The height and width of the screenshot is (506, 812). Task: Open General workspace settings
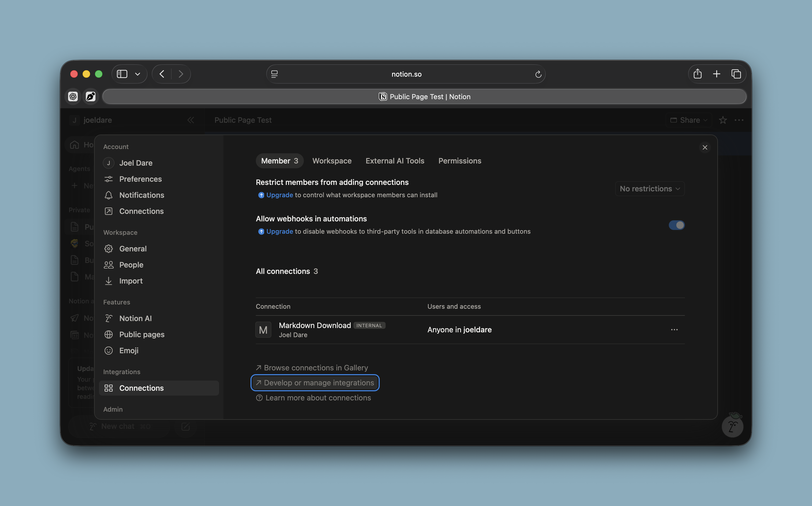(x=159, y=249)
